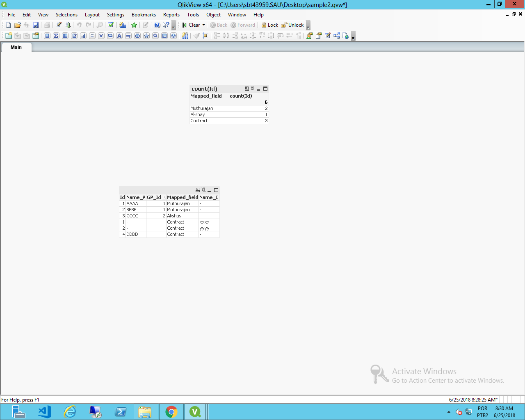Open the Bookmarks menu
Image resolution: width=525 pixels, height=420 pixels.
click(x=144, y=15)
